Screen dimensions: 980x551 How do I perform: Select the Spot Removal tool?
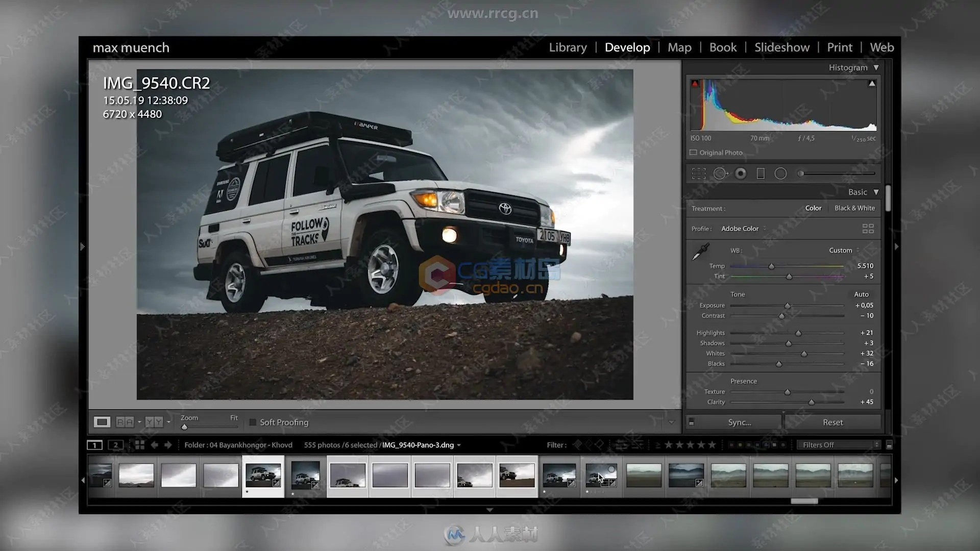pyautogui.click(x=720, y=173)
